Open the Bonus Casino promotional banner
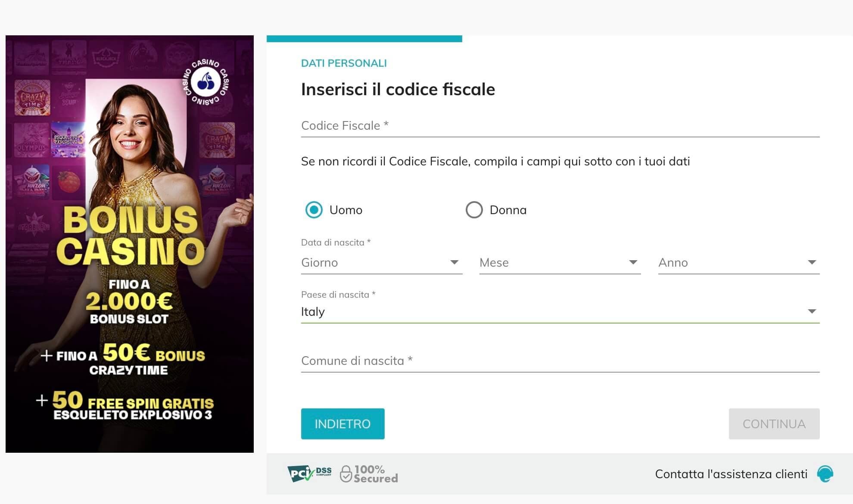The height and width of the screenshot is (504, 853). click(130, 244)
